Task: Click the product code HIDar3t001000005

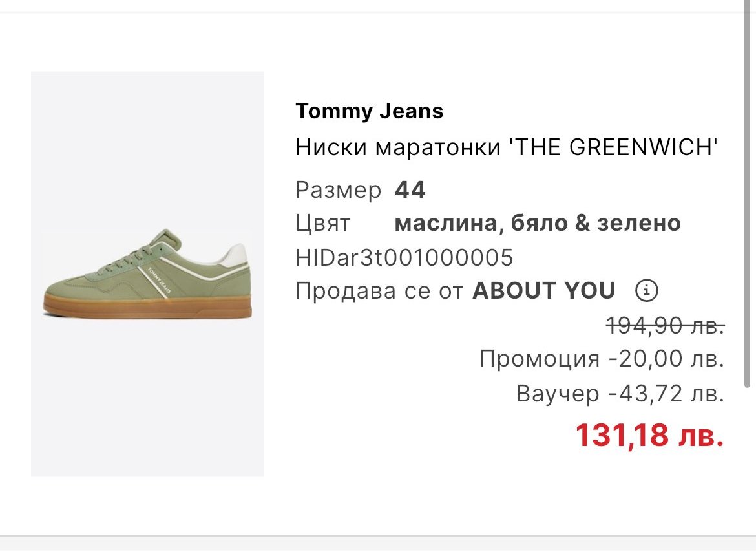Action: pyautogui.click(x=404, y=257)
